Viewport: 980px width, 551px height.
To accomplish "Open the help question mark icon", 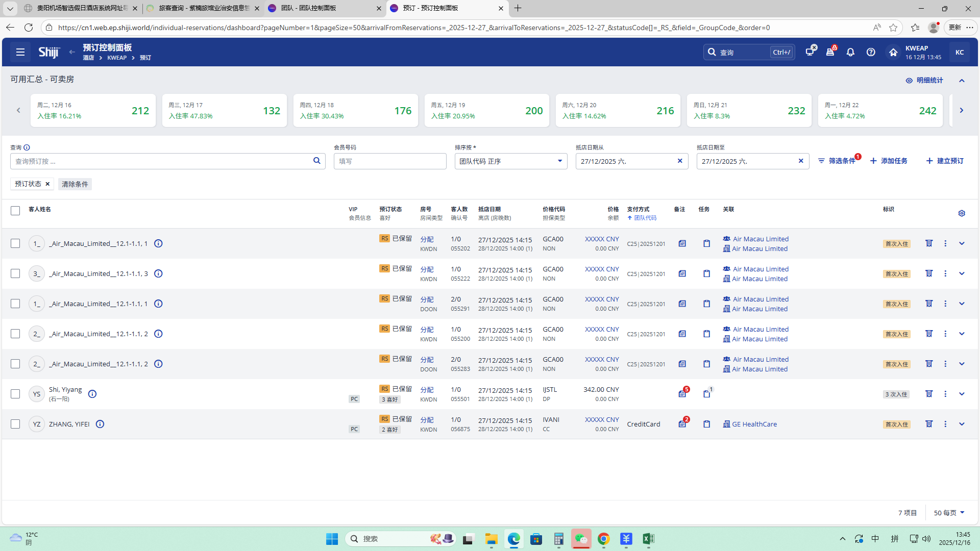I will [x=871, y=52].
